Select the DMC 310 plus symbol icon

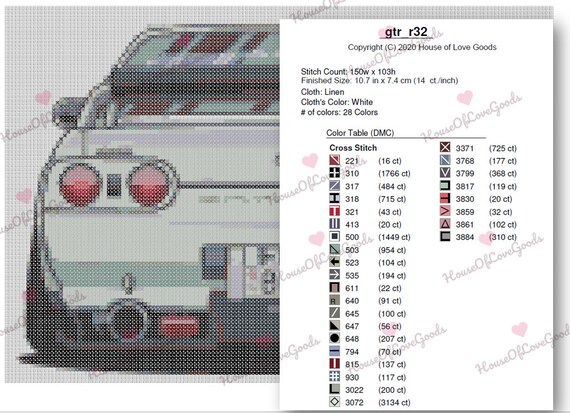click(x=334, y=173)
